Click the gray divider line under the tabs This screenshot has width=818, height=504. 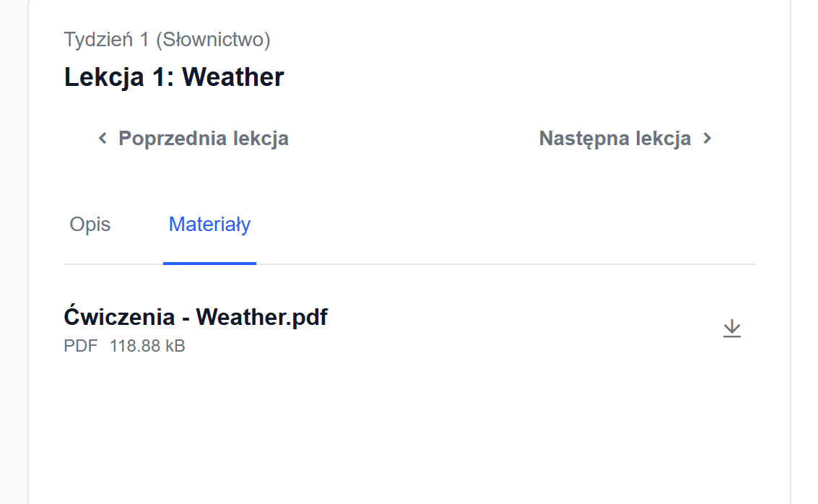[505, 264]
